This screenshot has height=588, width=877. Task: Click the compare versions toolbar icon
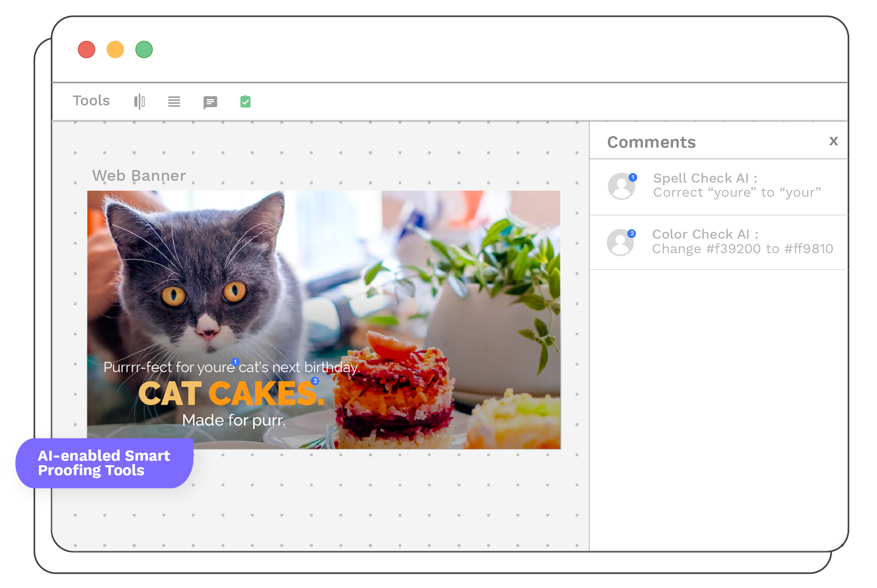point(140,101)
